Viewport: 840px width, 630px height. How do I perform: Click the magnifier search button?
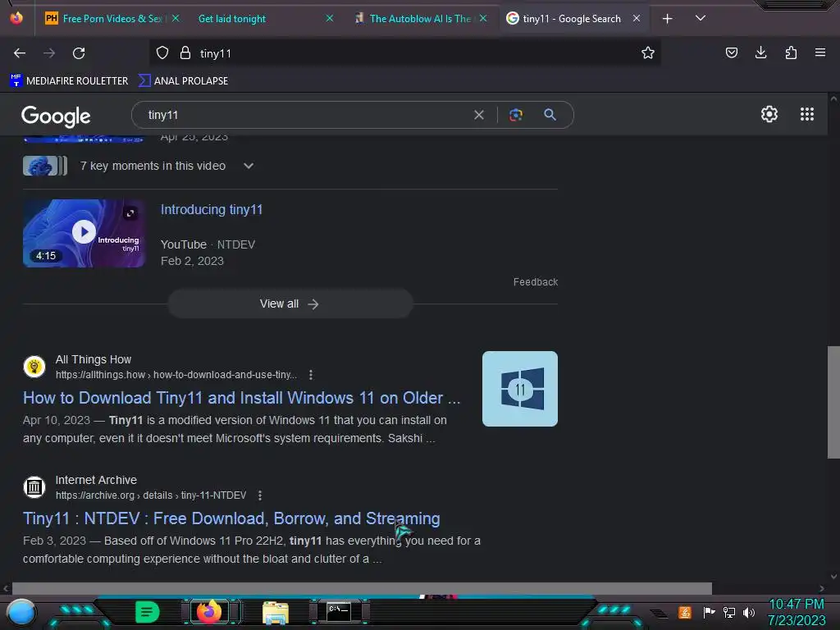click(x=550, y=115)
